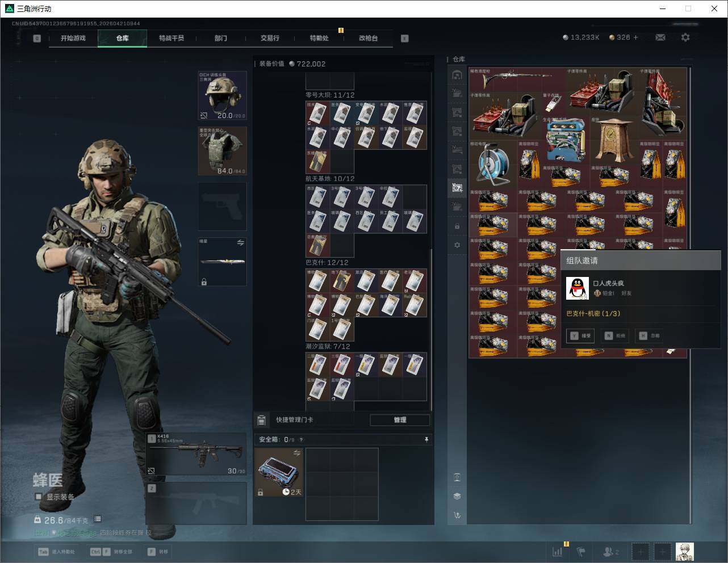This screenshot has height=563, width=728.
Task: Click the second empty squad slot plus
Action: click(x=662, y=551)
